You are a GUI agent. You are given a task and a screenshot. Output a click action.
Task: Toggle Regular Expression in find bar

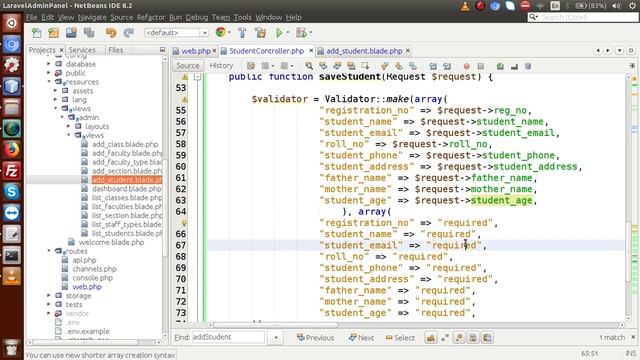click(459, 338)
